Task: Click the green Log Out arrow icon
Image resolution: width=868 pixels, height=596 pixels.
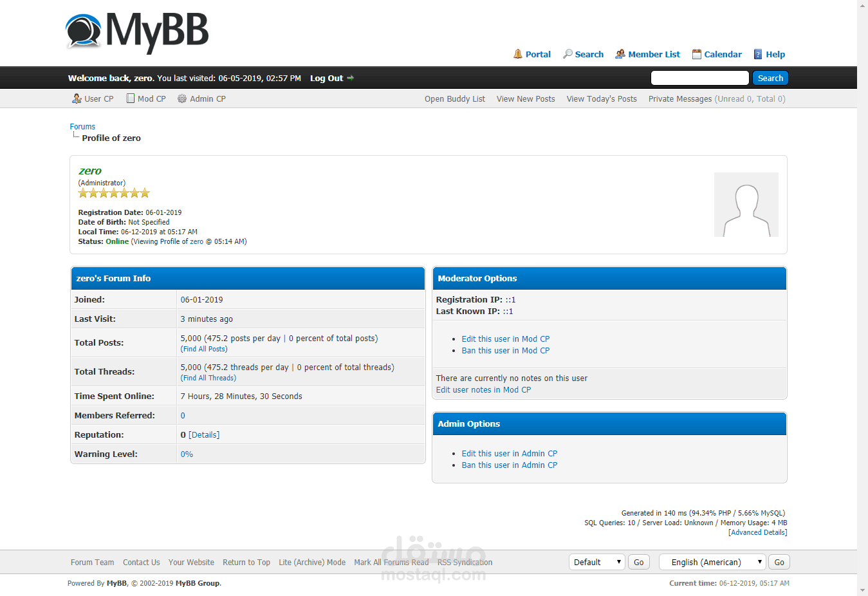Action: click(351, 78)
